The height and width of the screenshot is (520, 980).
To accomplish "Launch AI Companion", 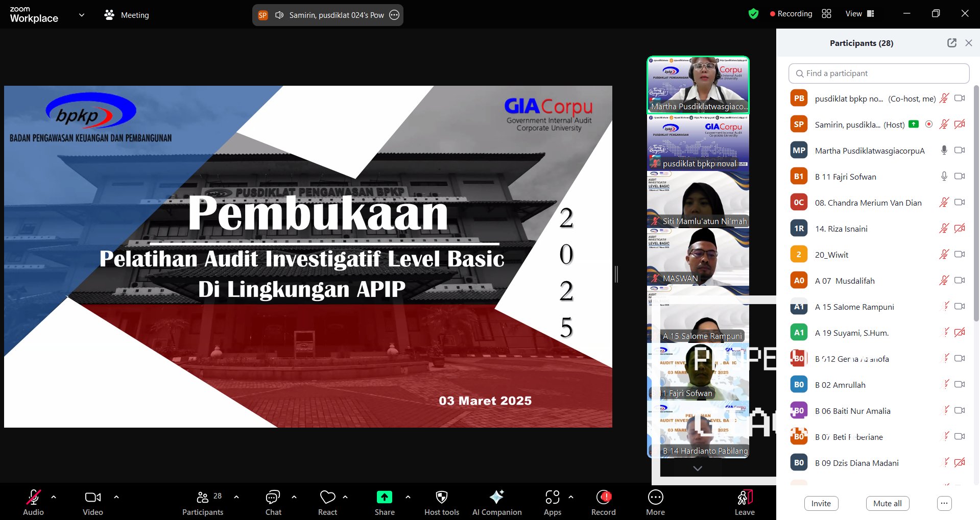I will [496, 503].
